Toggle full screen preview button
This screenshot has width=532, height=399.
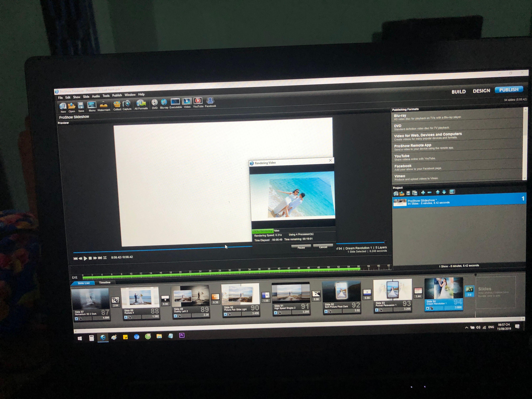[105, 258]
